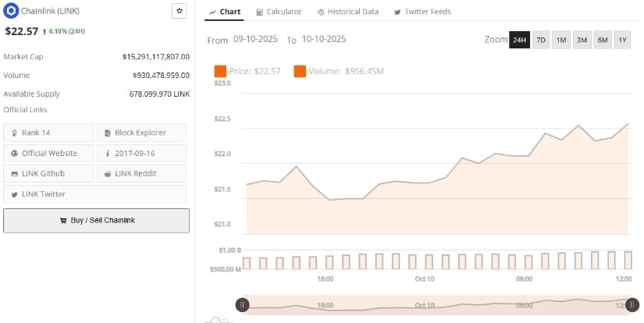Image resolution: width=644 pixels, height=323 pixels.
Task: Visit the Official Website link
Action: [48, 153]
